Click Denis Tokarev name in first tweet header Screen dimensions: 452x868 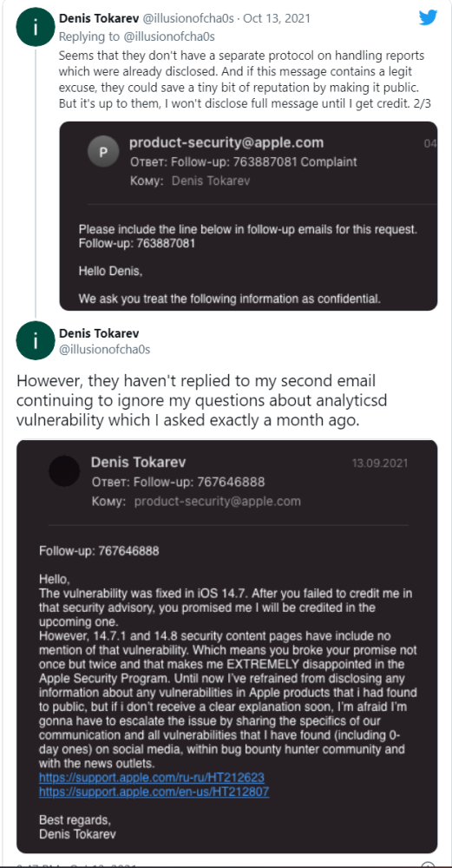[x=99, y=18]
